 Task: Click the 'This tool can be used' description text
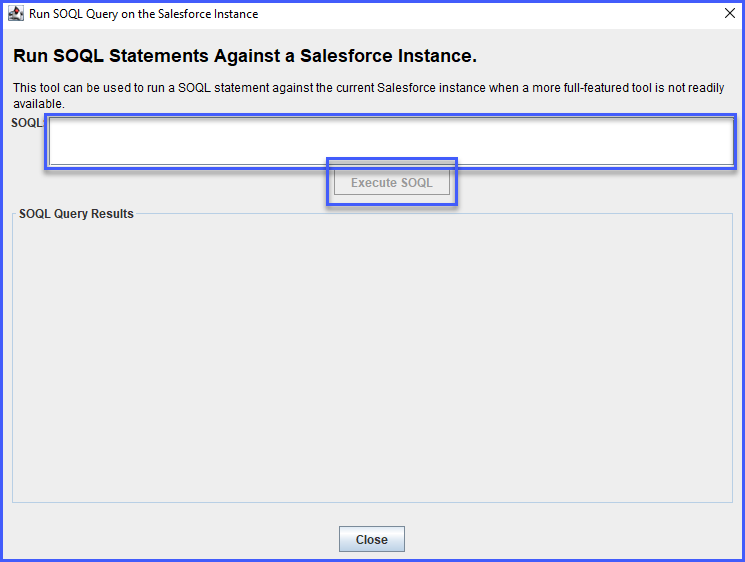tap(369, 95)
